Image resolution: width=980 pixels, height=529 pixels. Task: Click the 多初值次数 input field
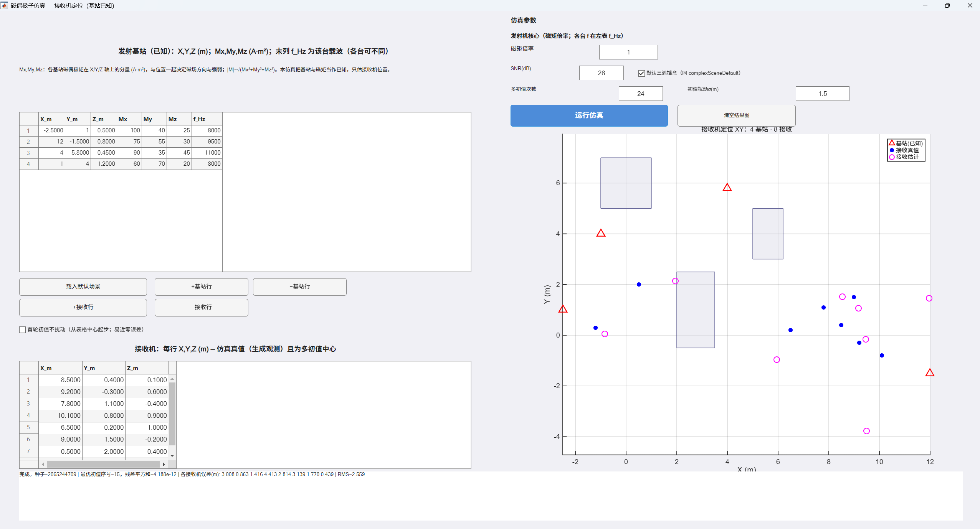click(640, 94)
